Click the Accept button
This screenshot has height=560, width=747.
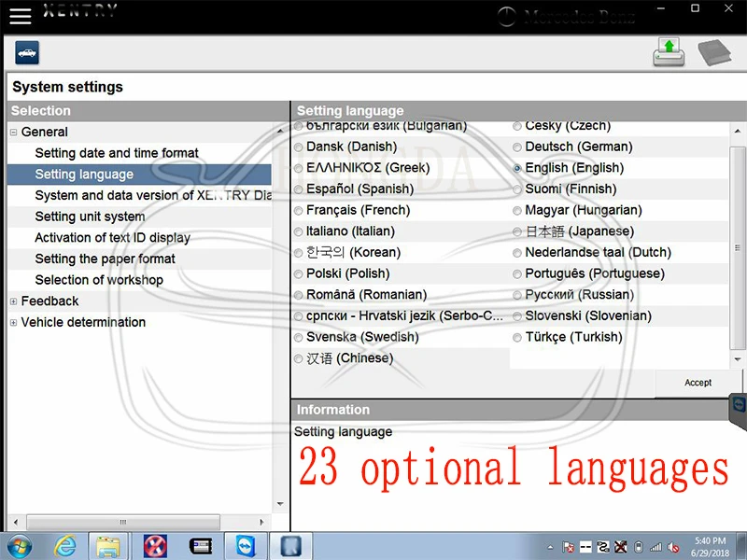tap(698, 383)
